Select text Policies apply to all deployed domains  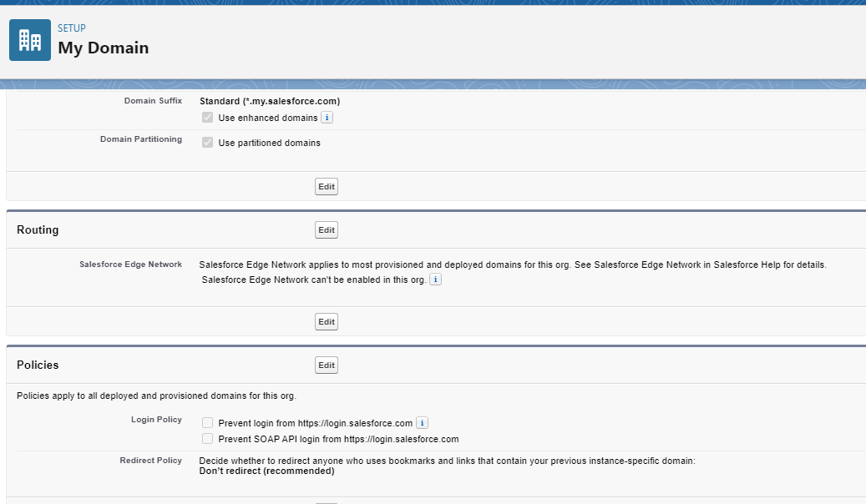156,396
